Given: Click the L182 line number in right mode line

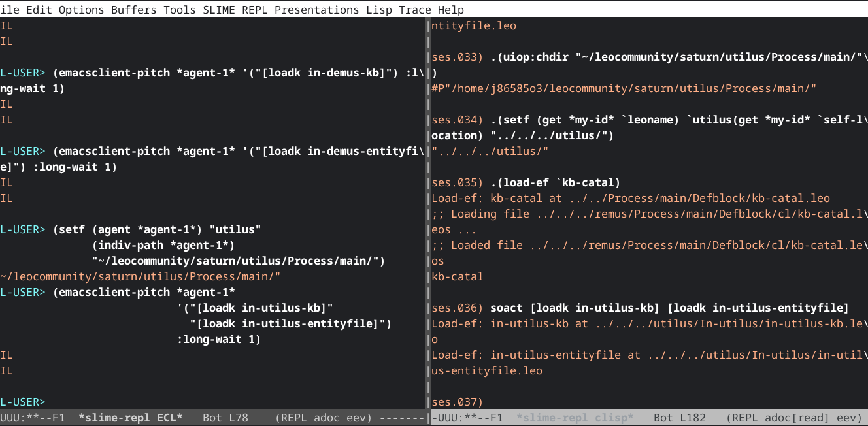Looking at the screenshot, I should point(696,418).
